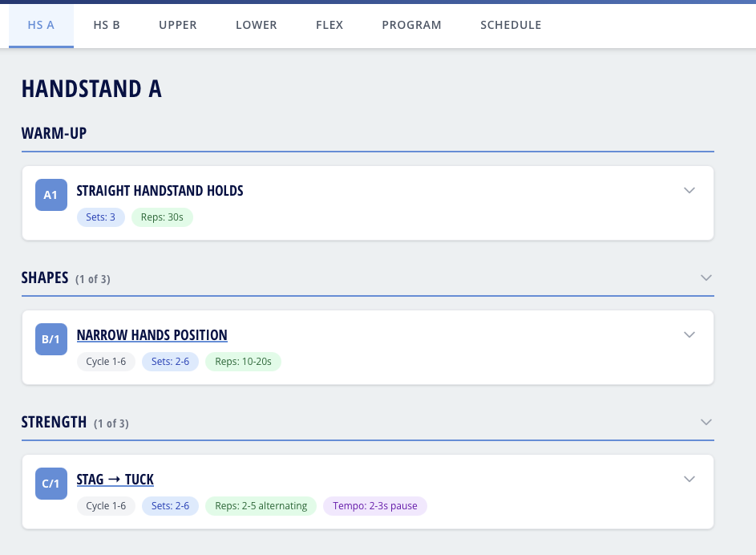756x555 pixels.
Task: Select the HS A tab
Action: click(x=41, y=25)
